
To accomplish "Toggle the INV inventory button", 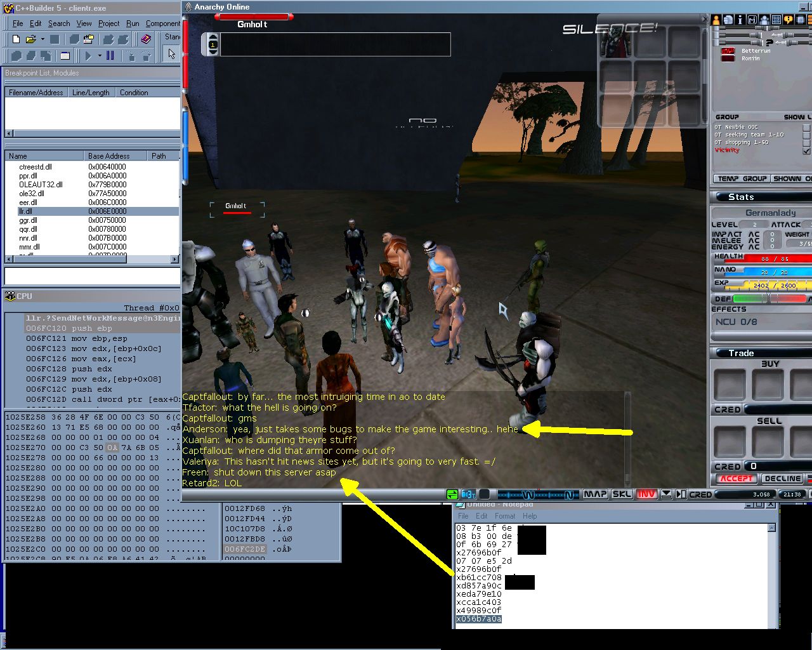I will (646, 494).
